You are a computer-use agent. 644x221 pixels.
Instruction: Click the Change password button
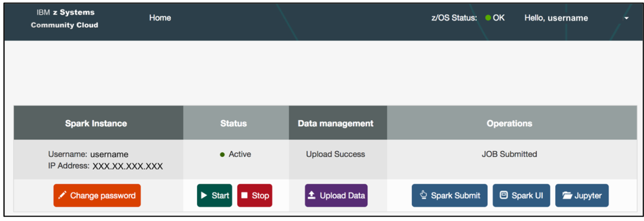click(97, 196)
